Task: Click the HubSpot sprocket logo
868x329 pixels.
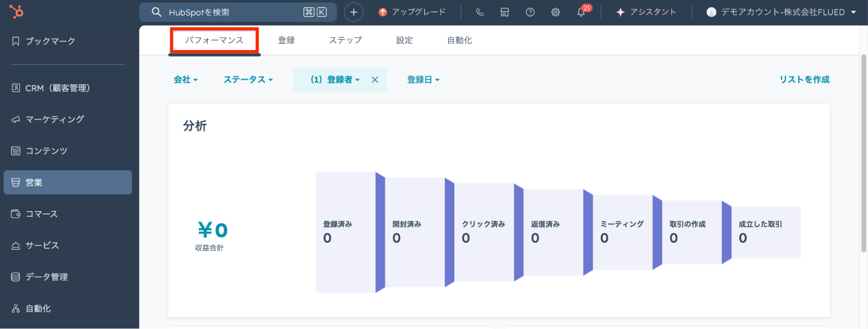Action: tap(17, 12)
